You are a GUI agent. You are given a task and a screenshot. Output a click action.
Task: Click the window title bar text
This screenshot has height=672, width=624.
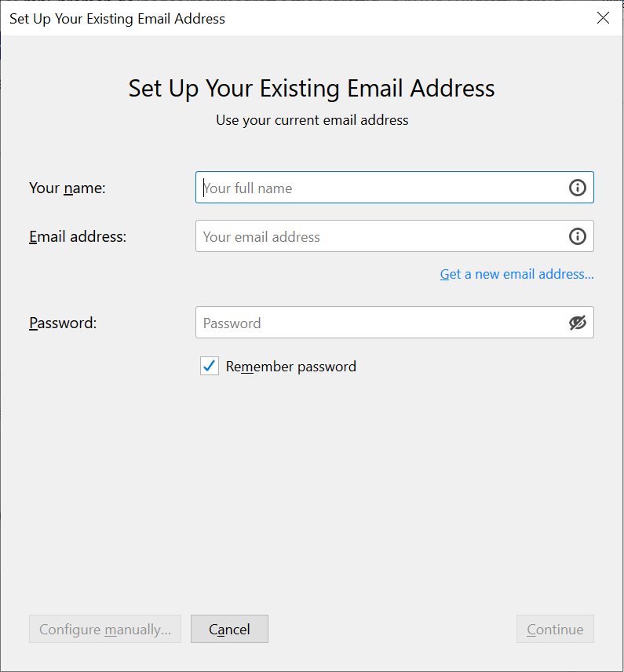pos(117,19)
